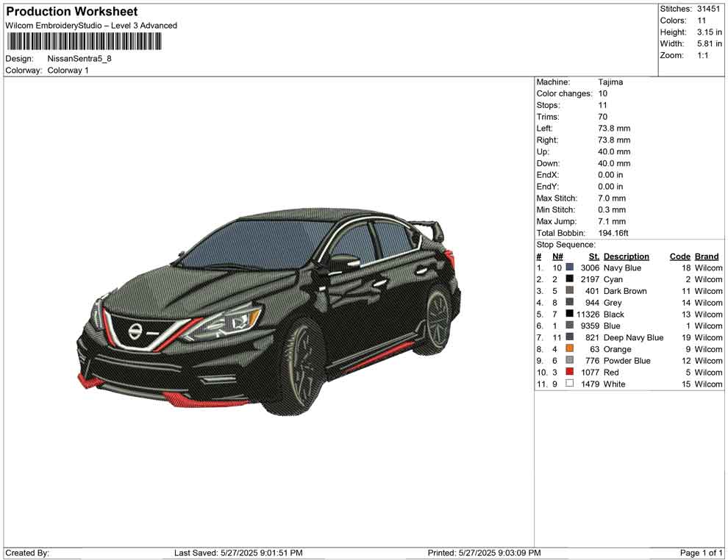Click the Deep Navy Blue swatch
728x560 pixels.
point(570,337)
